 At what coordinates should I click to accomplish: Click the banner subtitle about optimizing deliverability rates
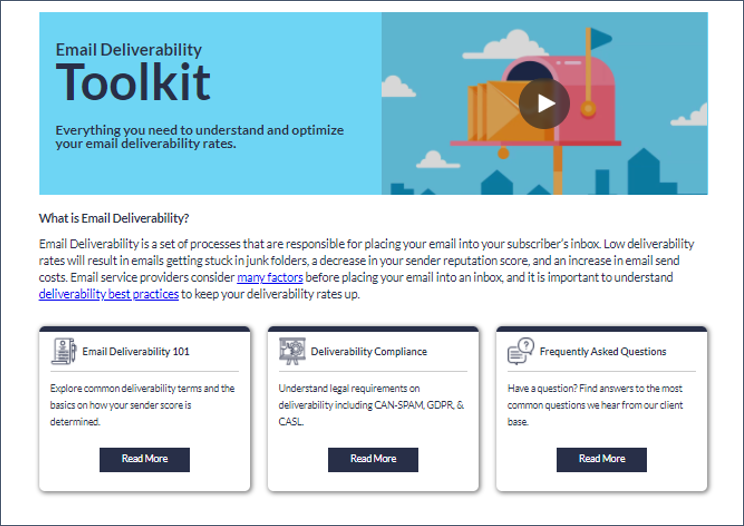[199, 137]
